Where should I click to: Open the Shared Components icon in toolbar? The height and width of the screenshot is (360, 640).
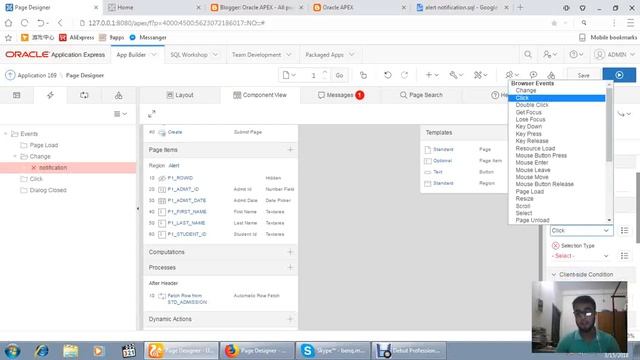click(x=551, y=75)
